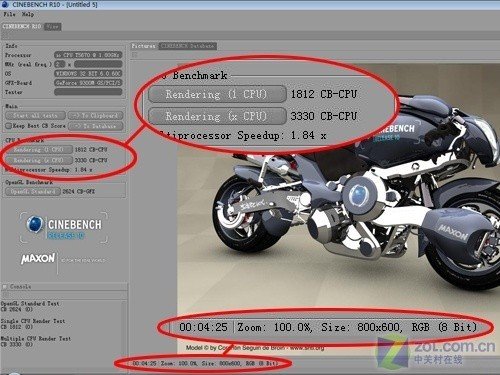Click the empty MHz frequency field after the x
Viewport: 500px width, 375px height.
[98, 64]
